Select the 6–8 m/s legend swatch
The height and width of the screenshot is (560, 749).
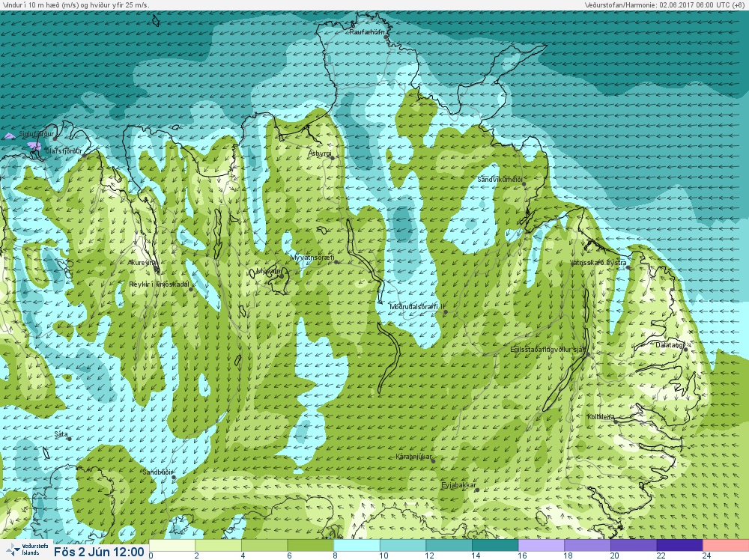[311, 545]
